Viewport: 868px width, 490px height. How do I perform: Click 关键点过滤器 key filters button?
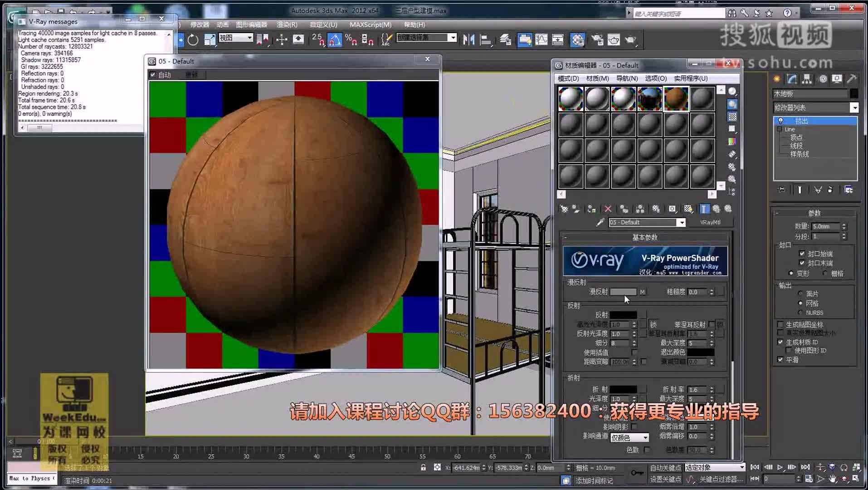coord(721,479)
